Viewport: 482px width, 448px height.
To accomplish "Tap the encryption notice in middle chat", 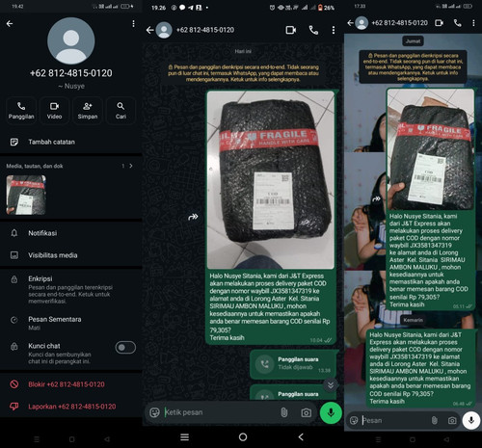I will click(243, 73).
